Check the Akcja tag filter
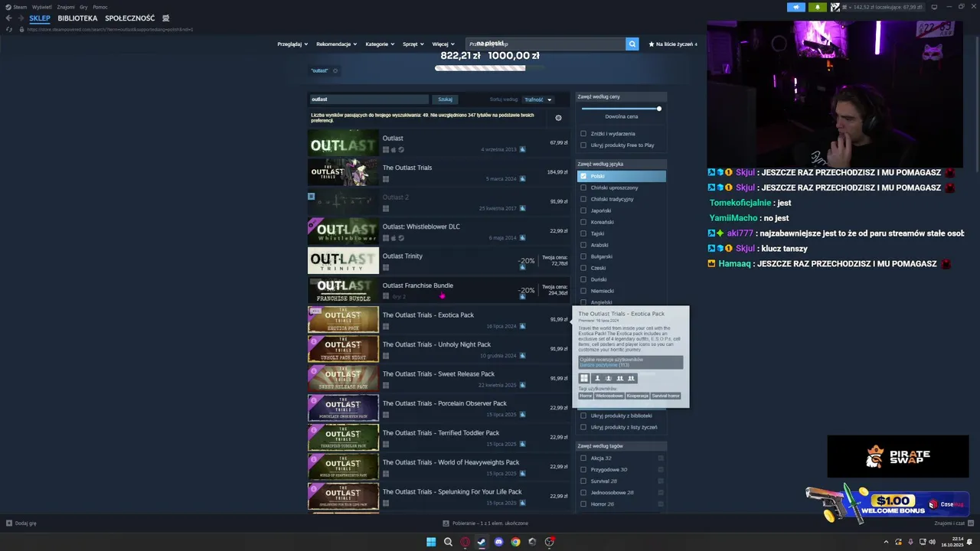This screenshot has width=980, height=551. point(583,458)
